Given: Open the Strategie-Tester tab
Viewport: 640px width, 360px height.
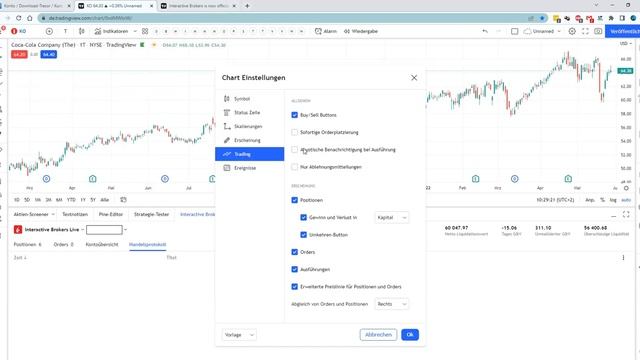Looking at the screenshot, I should click(x=151, y=214).
